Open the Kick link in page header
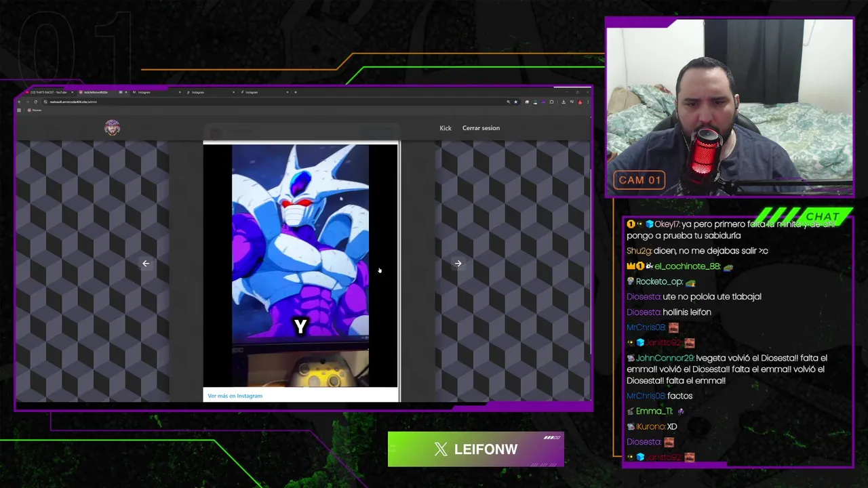 446,128
